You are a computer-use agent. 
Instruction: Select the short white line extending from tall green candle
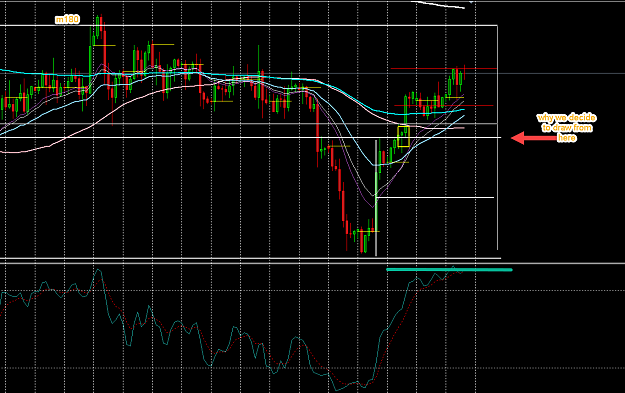click(x=435, y=197)
